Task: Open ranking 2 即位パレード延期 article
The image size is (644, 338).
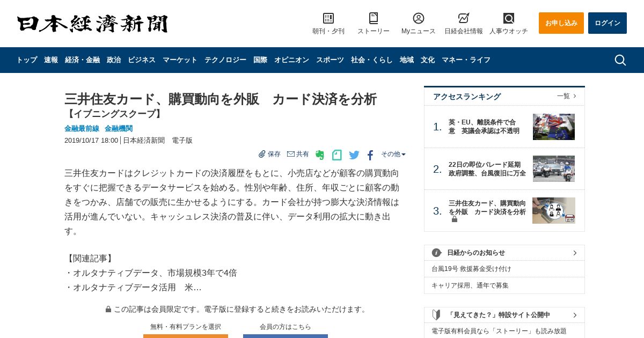Action: pyautogui.click(x=487, y=169)
